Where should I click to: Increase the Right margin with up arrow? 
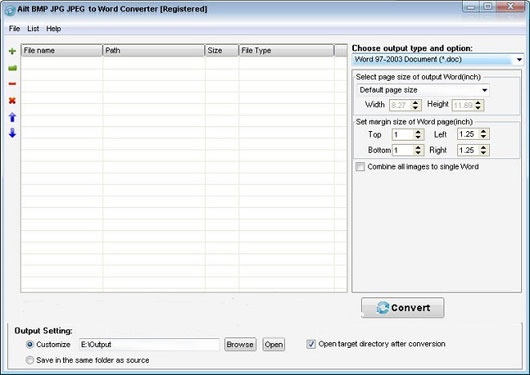484,147
